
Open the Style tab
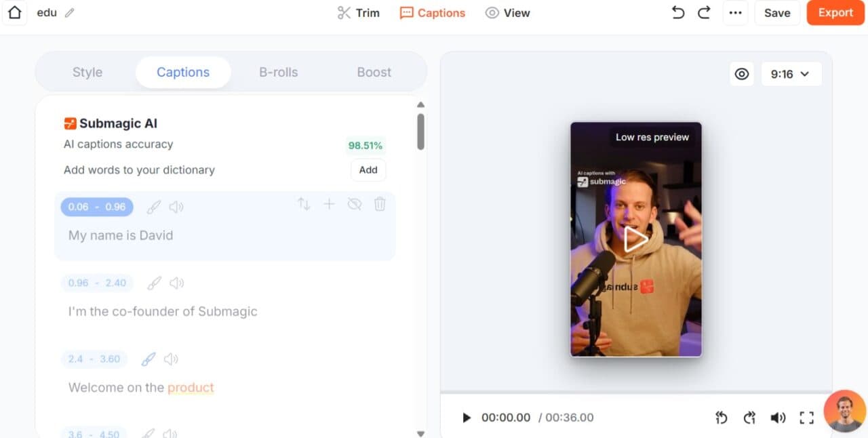[87, 72]
